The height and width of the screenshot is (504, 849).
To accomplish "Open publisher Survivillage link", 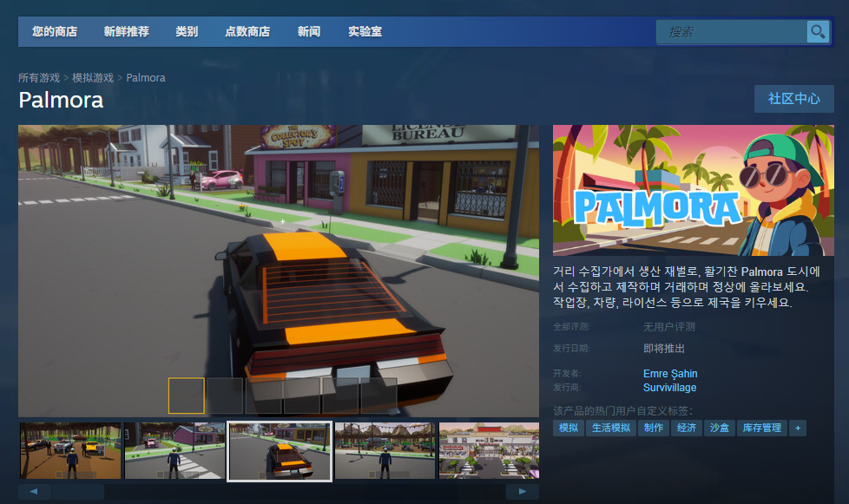I will point(669,388).
